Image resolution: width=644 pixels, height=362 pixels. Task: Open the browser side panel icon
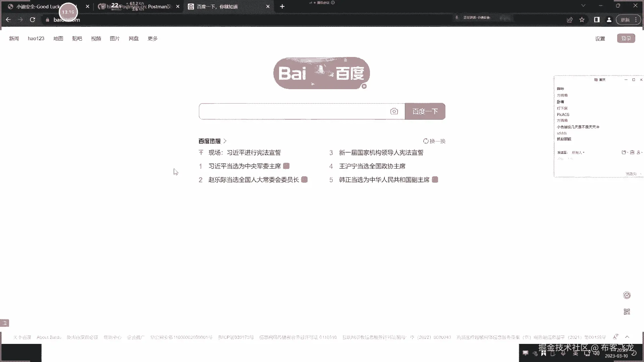[597, 20]
